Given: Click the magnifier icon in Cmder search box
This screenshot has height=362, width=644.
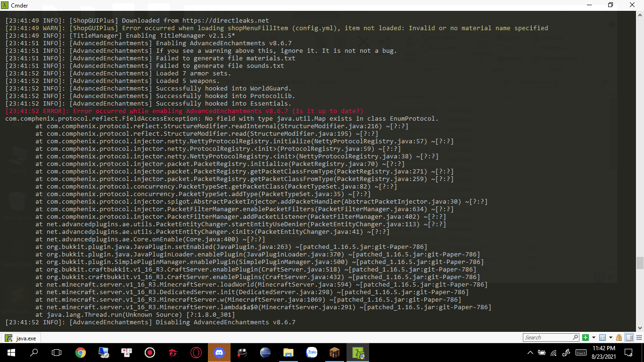Looking at the screenshot, I should coord(575,337).
